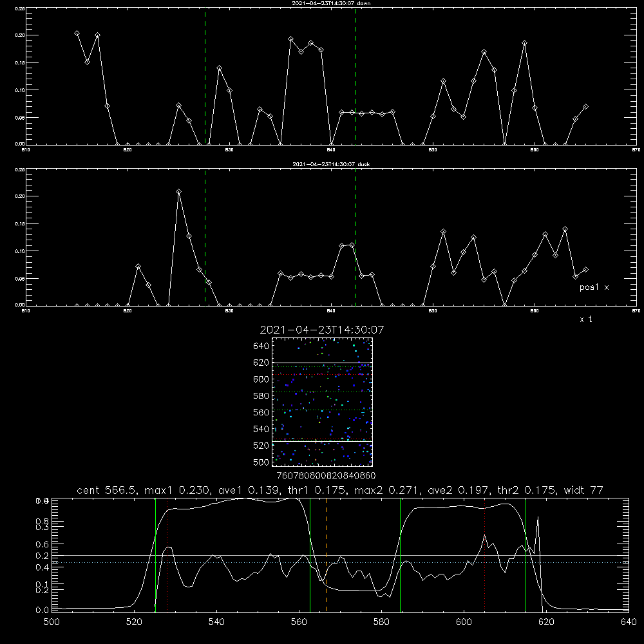Select the 'cent 566.5' value in the bottom title

tap(107, 490)
